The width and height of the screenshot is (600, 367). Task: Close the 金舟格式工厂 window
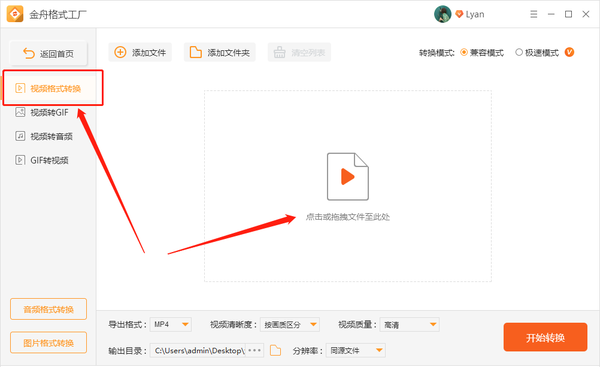[586, 14]
